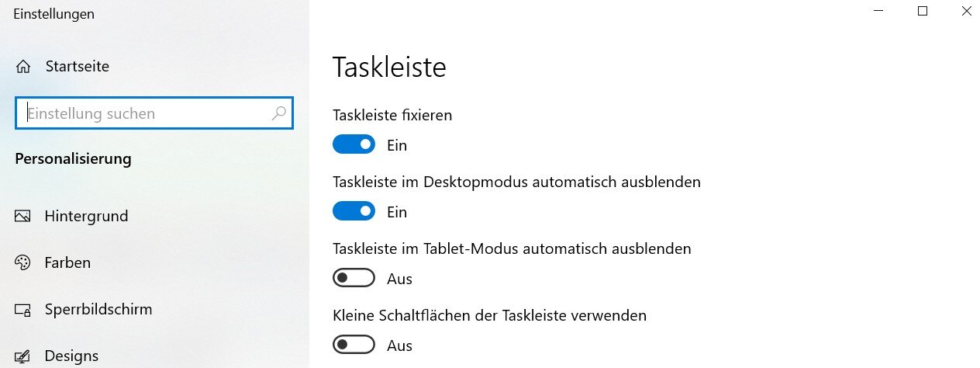This screenshot has height=368, width=980.
Task: Focus the Einstellung suchen search field
Action: (x=147, y=113)
